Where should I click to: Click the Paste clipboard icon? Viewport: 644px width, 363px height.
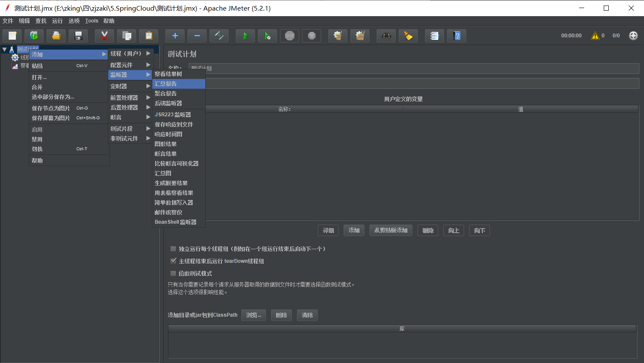pyautogui.click(x=148, y=36)
